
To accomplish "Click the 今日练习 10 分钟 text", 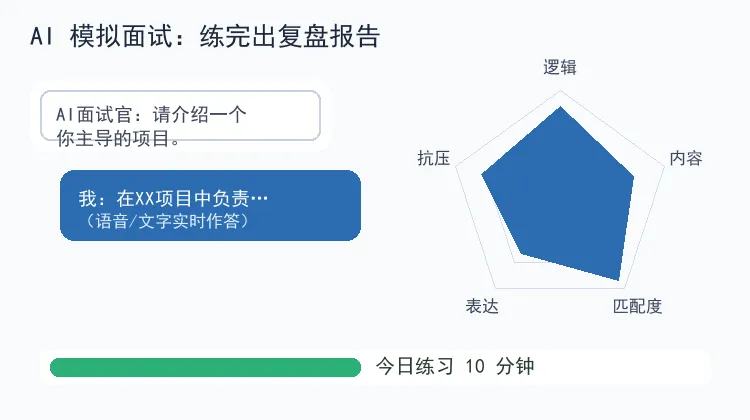I will pos(455,366).
